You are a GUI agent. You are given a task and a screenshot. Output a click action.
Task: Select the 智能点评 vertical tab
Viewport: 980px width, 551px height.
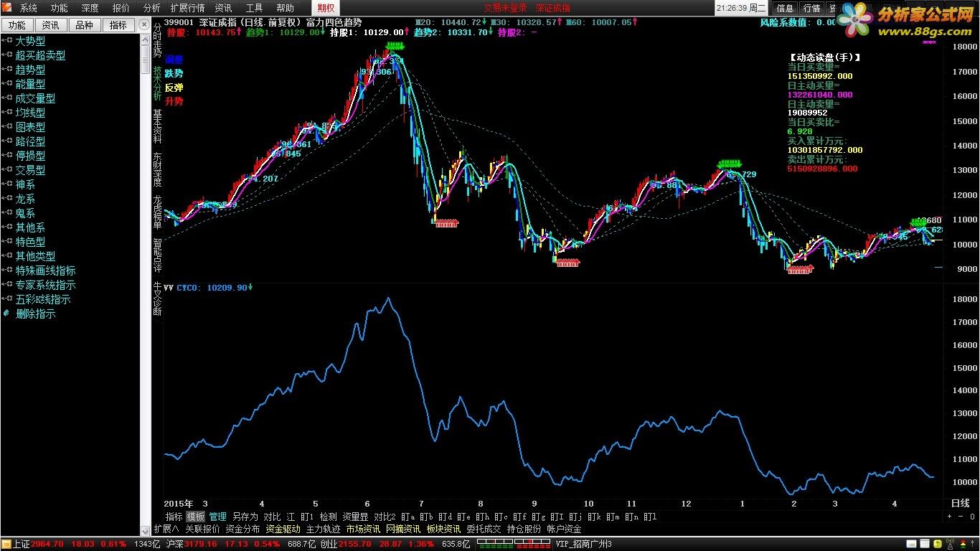(x=157, y=255)
